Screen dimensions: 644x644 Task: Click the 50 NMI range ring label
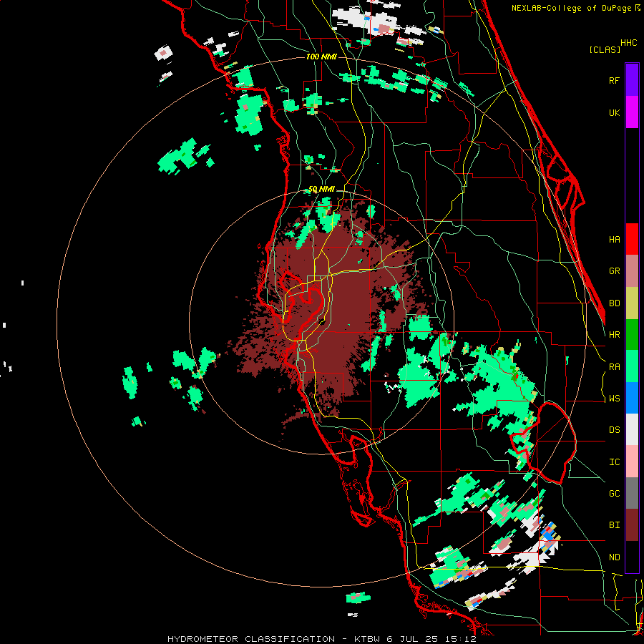click(x=321, y=189)
